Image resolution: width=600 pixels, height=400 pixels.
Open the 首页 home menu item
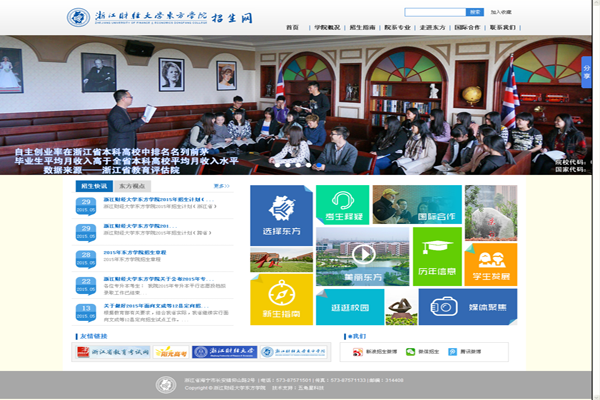(292, 28)
